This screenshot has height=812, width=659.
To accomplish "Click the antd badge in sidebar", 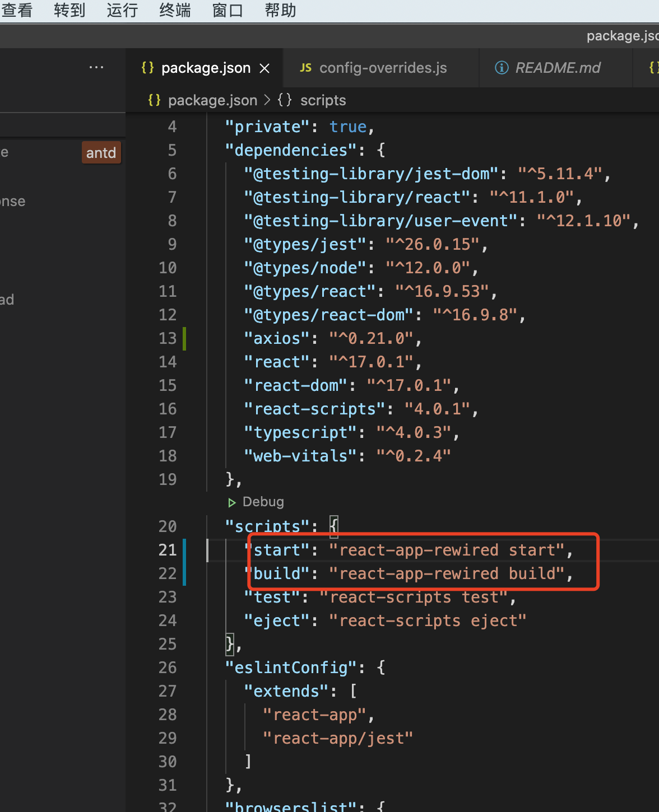I will tap(101, 152).
